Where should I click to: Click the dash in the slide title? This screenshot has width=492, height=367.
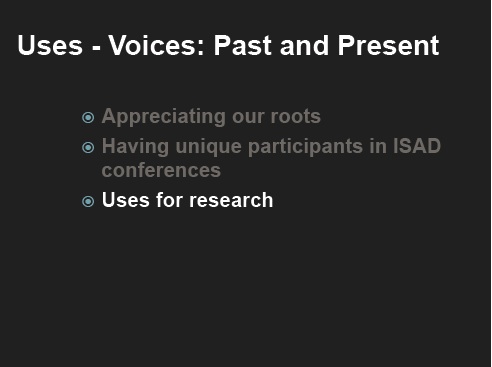click(96, 49)
